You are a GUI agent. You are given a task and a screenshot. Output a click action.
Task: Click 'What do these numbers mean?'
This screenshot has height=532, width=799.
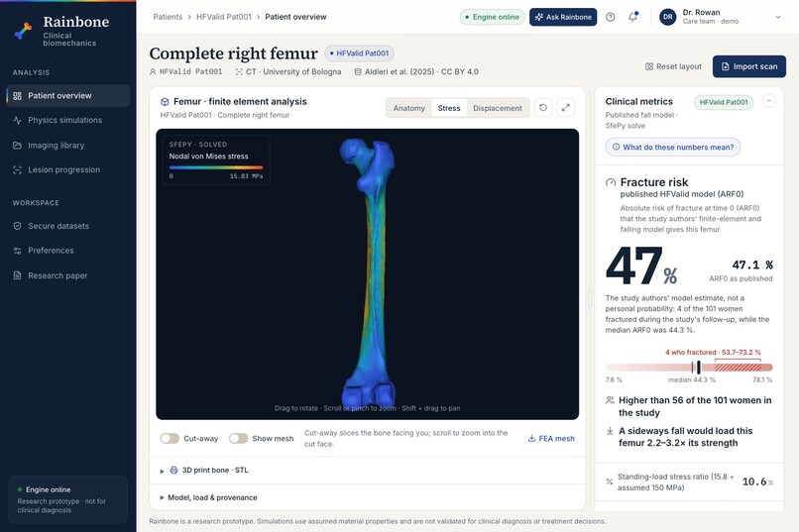tap(673, 148)
